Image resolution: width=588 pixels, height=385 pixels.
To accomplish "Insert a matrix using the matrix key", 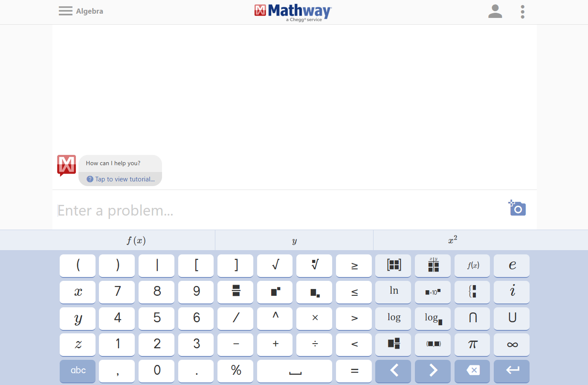I will tap(394, 265).
